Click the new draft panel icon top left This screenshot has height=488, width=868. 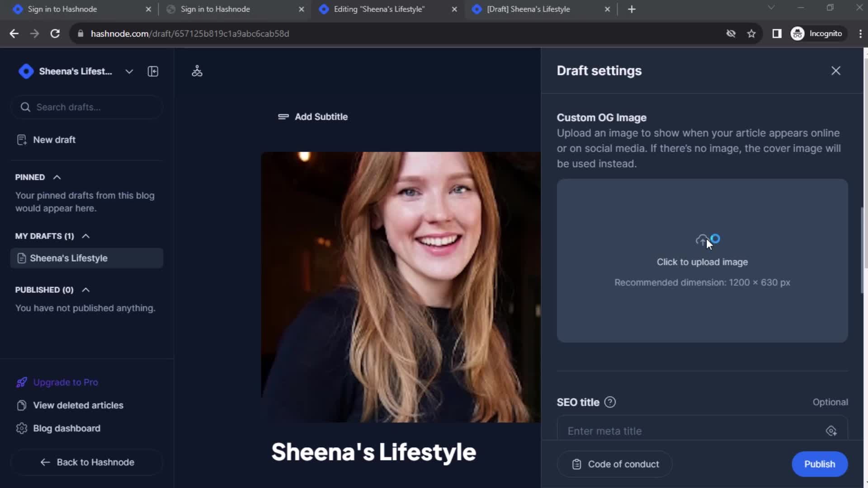pyautogui.click(x=153, y=71)
